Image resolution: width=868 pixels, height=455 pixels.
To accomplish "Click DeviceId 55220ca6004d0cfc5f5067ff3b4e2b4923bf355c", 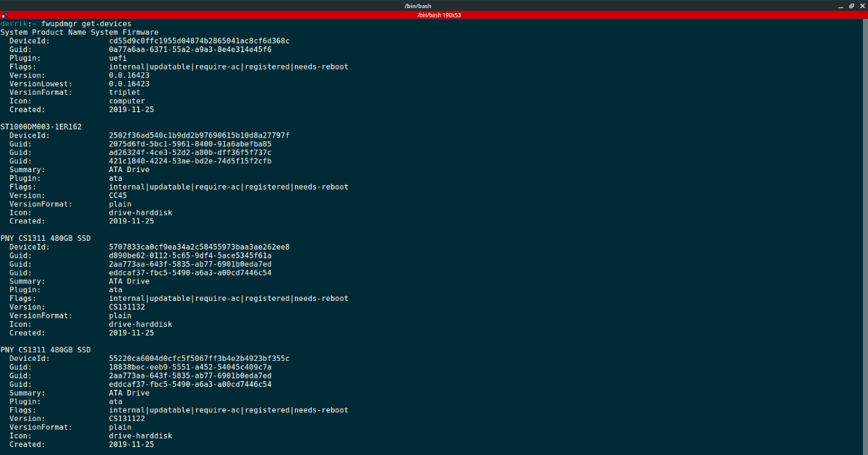I will 199,358.
